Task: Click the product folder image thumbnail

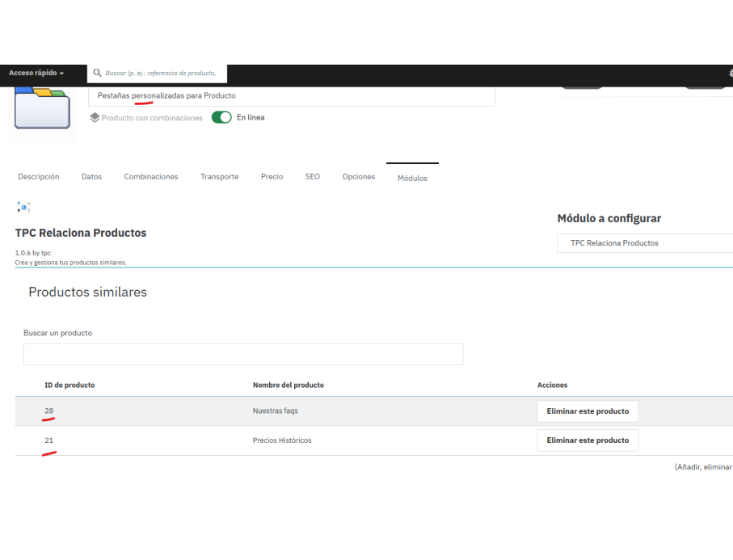Action: click(x=42, y=108)
